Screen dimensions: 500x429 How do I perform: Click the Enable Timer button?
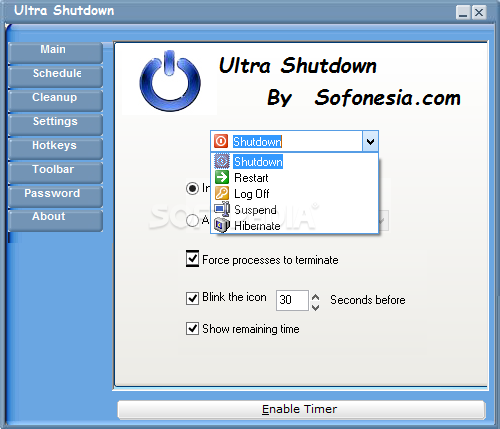pos(301,409)
